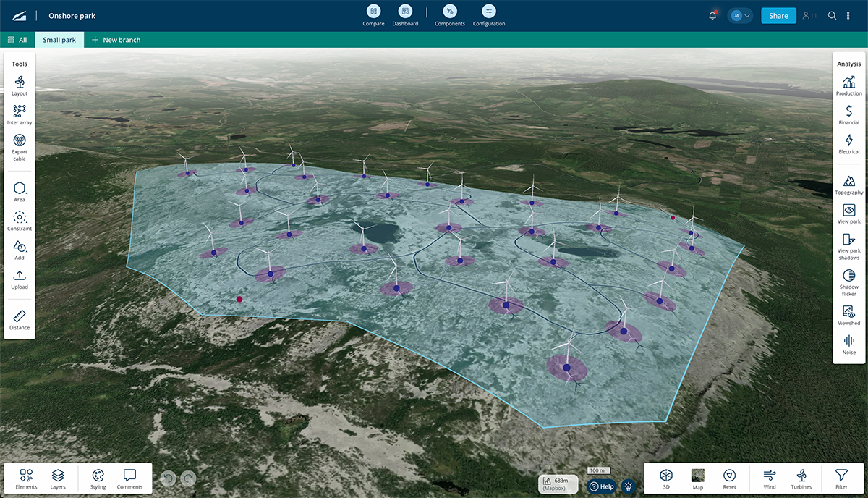The height and width of the screenshot is (498, 868).
Task: Click the Share button
Action: (778, 15)
